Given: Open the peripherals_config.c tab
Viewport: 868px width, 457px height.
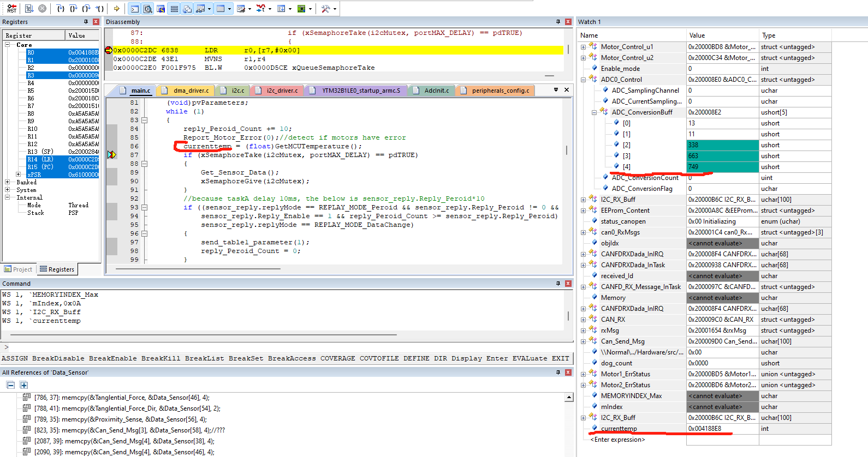Looking at the screenshot, I should (x=496, y=91).
